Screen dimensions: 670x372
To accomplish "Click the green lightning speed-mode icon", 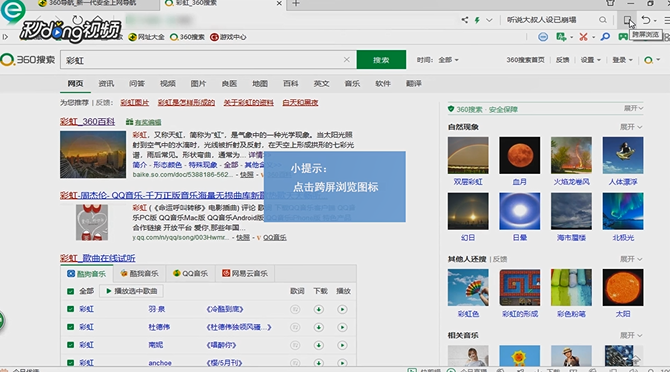I will (477, 20).
